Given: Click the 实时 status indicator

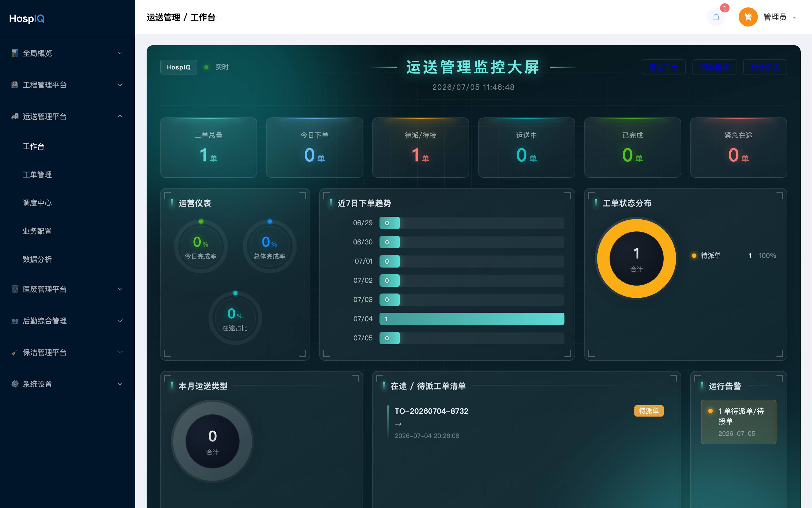Looking at the screenshot, I should 217,67.
